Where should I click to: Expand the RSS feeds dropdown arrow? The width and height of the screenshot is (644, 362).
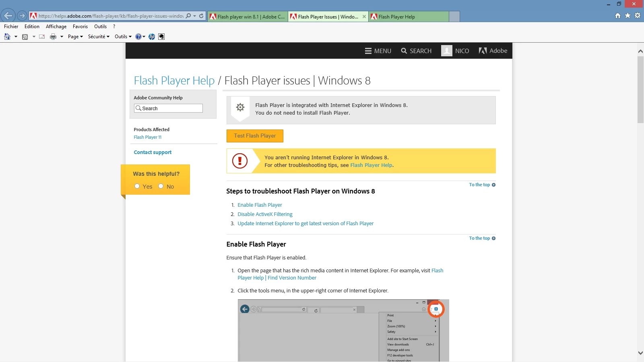point(34,37)
